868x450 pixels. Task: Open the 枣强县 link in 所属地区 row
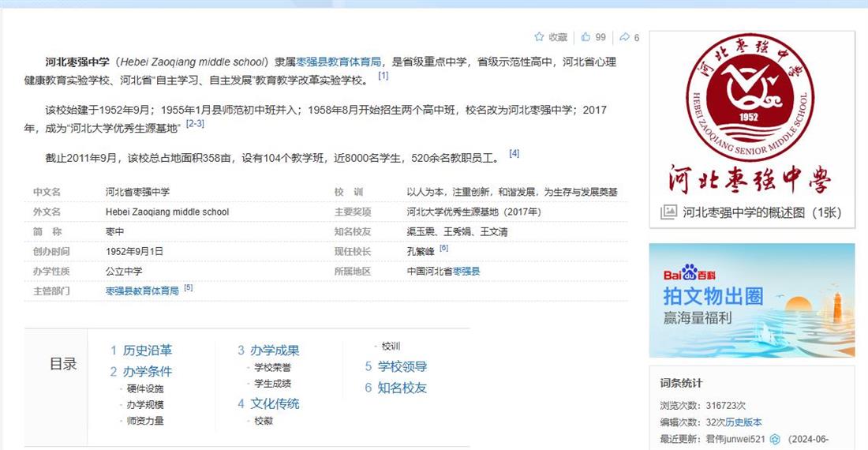pyautogui.click(x=466, y=272)
